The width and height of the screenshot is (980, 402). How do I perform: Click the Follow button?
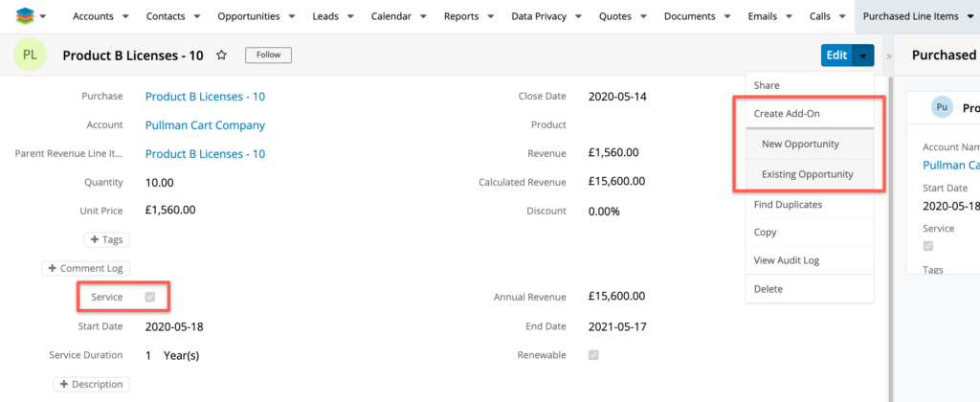tap(268, 55)
